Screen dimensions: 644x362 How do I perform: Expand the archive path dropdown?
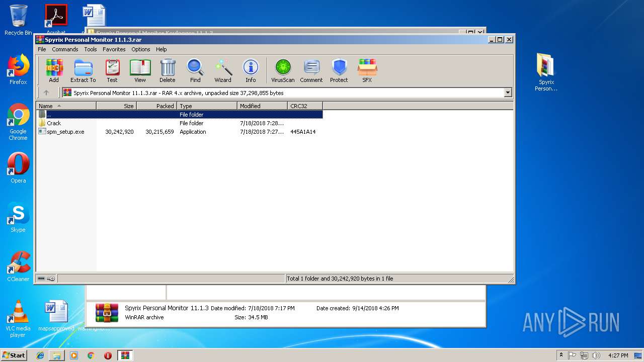pyautogui.click(x=508, y=93)
